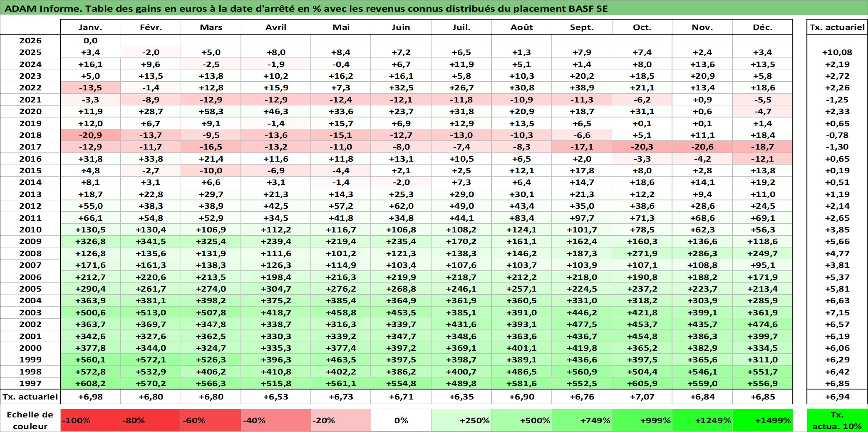Screen dimensions: 868x432
Task: Select the 0% white color scale cell
Action: point(401,420)
